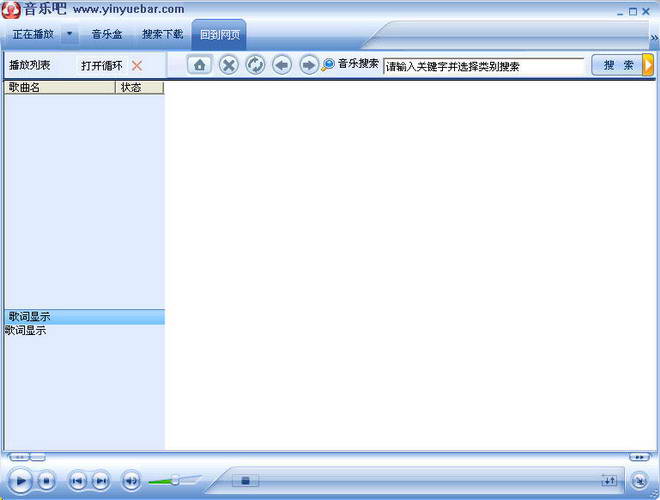Viewport: 660px width, 500px height.
Task: Expand dropdown arrow beside 正在播放
Action: coord(69,34)
